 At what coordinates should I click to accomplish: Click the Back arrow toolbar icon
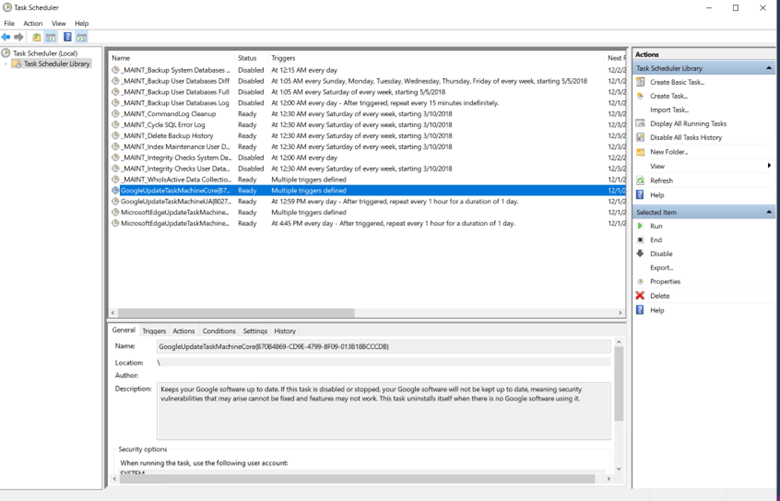(6, 37)
